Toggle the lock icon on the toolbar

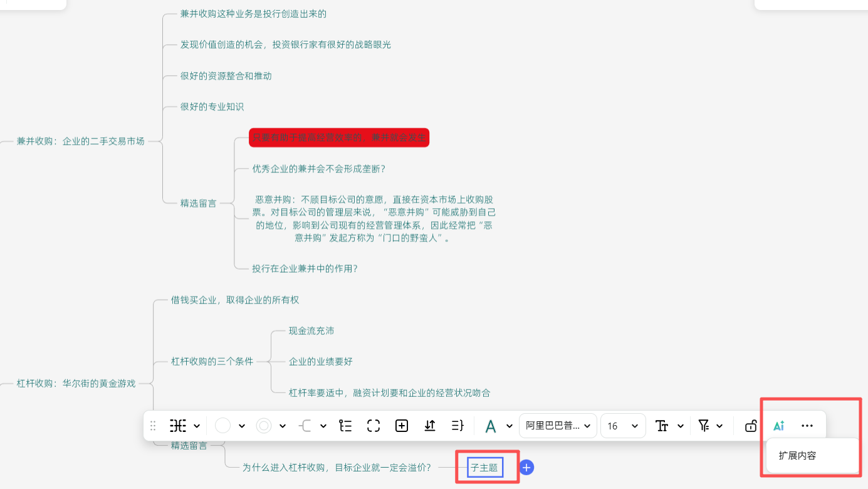point(750,426)
